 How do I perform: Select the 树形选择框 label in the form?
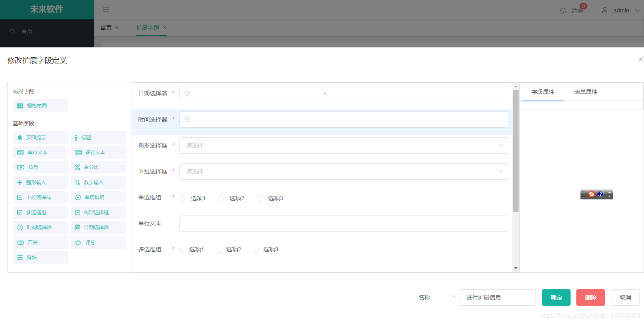(x=153, y=145)
